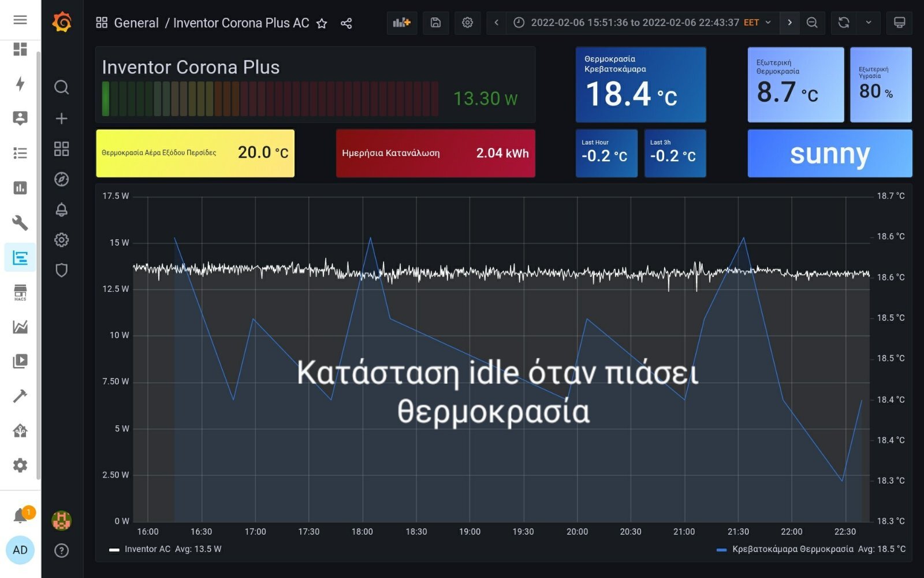Click the yellow 20.0 °C air outlet panel
This screenshot has width=924, height=578.
pos(195,153)
